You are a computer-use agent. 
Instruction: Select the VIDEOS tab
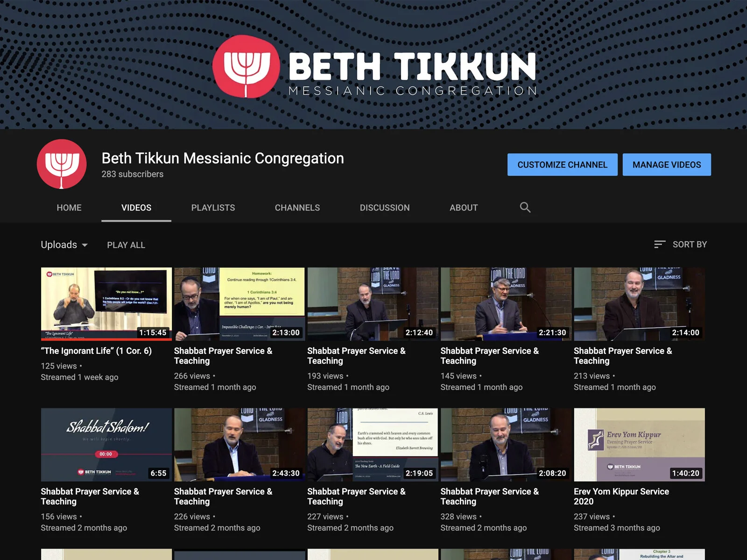(136, 208)
